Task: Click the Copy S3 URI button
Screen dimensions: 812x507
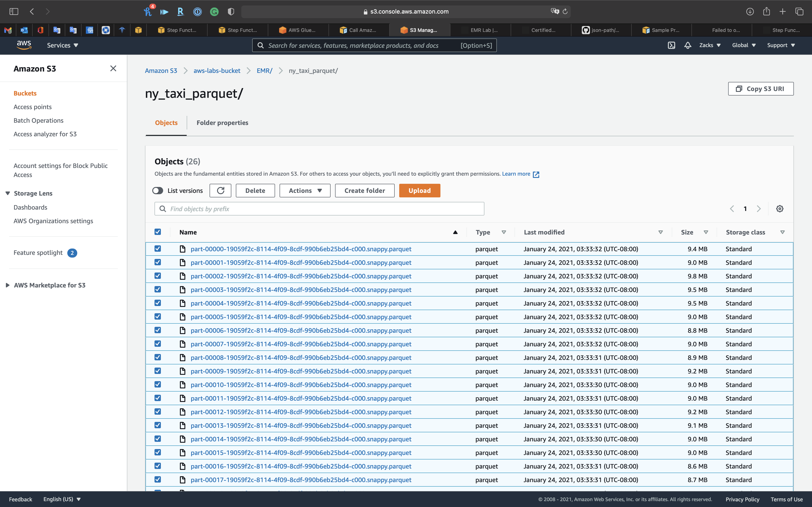Action: click(x=761, y=89)
